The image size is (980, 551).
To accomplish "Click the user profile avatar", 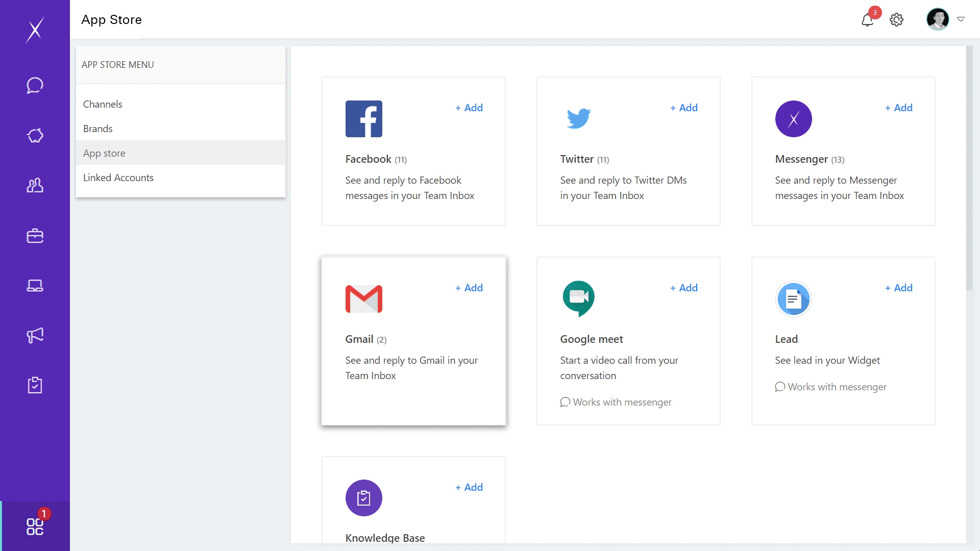I will (938, 19).
